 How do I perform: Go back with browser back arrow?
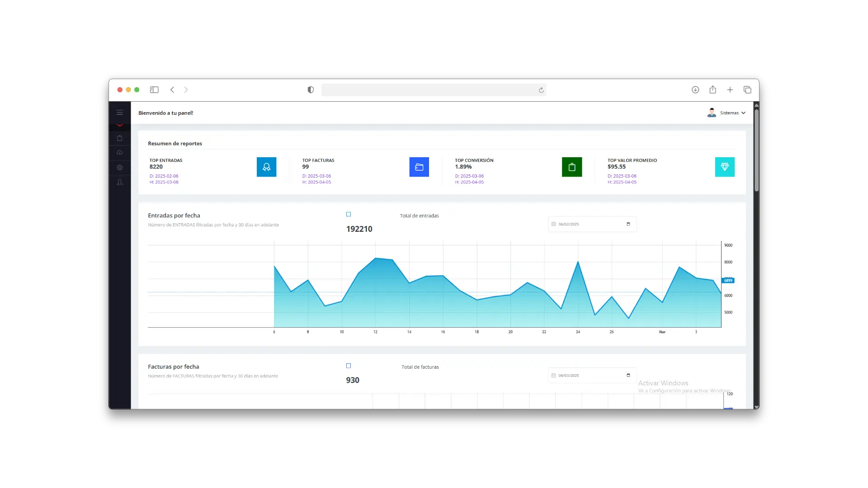[172, 90]
